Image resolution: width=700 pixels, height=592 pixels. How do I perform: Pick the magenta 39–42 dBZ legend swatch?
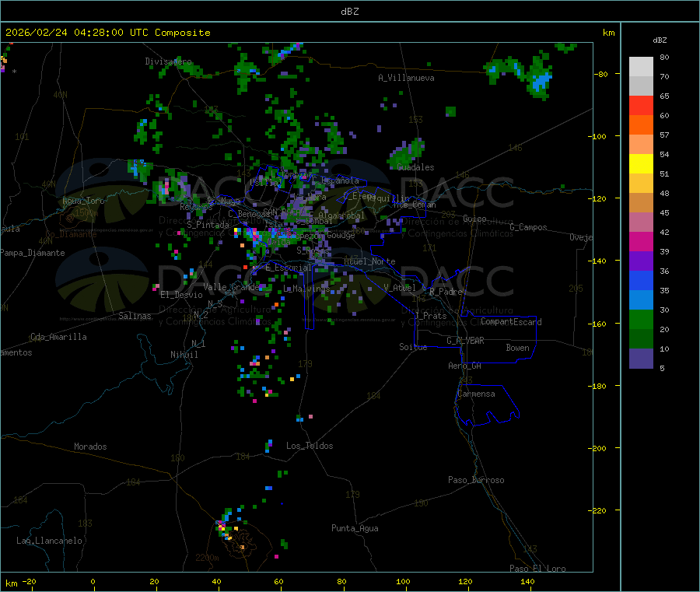pyautogui.click(x=641, y=241)
